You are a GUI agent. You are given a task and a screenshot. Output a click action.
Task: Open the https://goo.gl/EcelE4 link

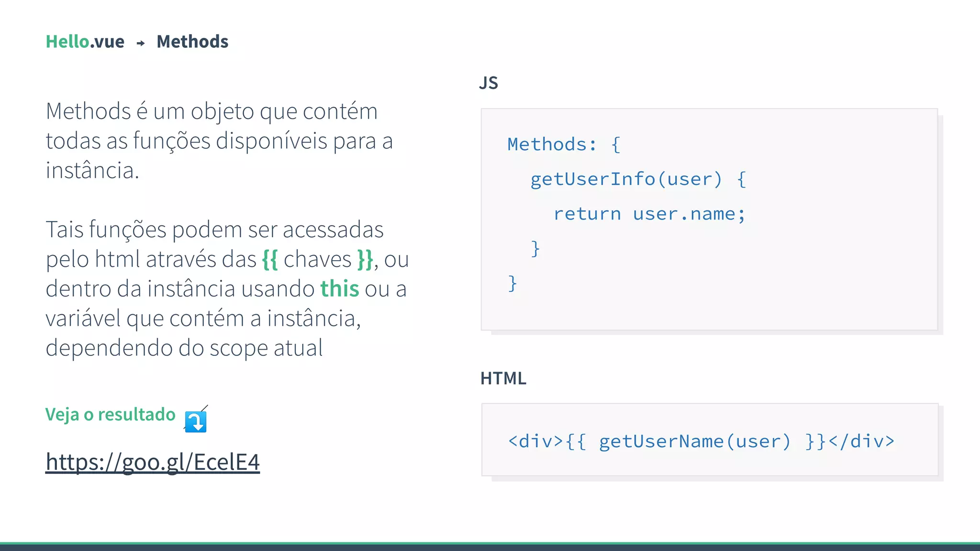point(153,462)
